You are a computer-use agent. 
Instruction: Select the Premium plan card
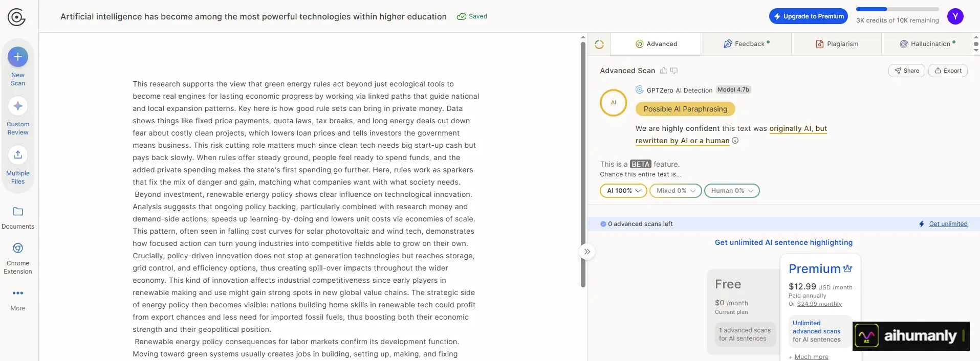tap(820, 308)
